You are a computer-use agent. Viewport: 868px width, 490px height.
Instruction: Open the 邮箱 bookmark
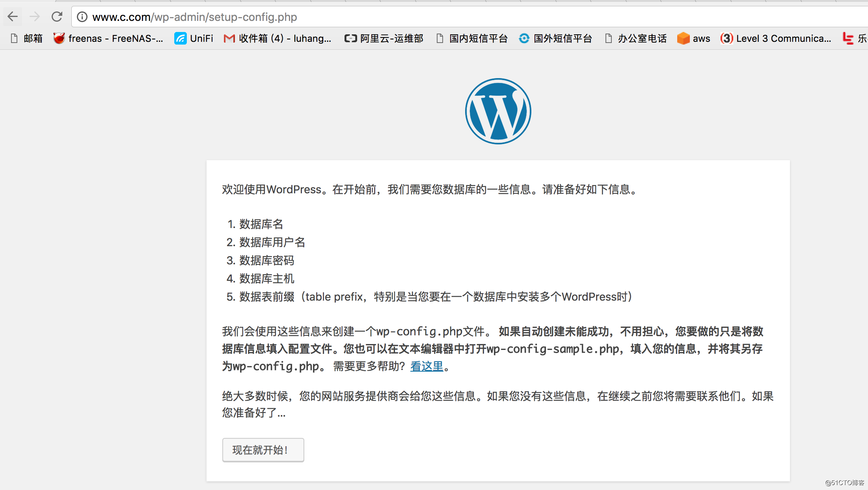[27, 38]
